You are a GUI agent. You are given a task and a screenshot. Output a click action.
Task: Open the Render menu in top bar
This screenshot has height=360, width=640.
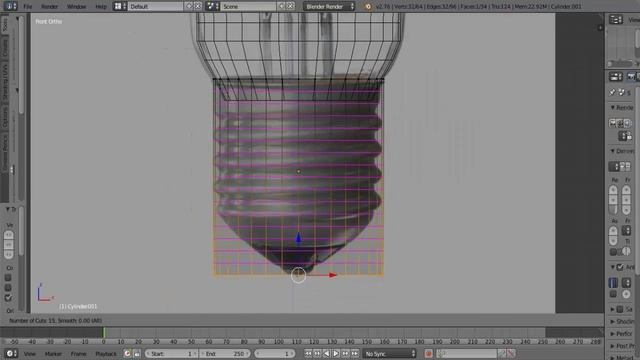pyautogui.click(x=49, y=7)
